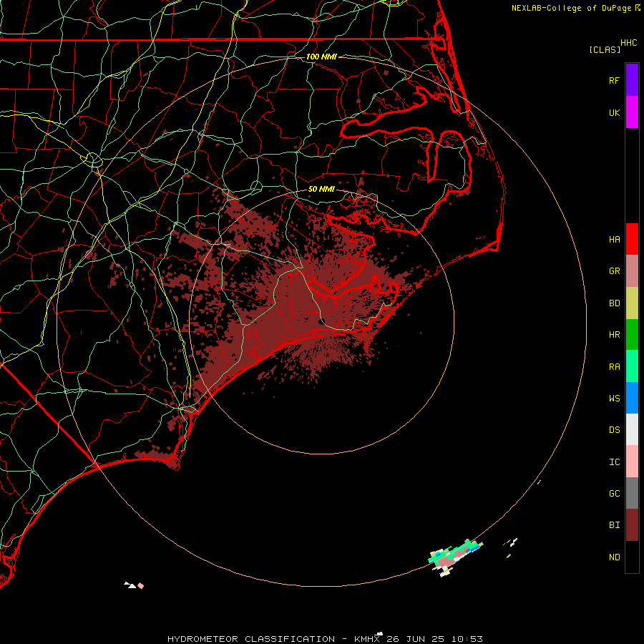The height and width of the screenshot is (644, 644).
Task: Click the BI dark-red legend swatch
Action: point(632,525)
